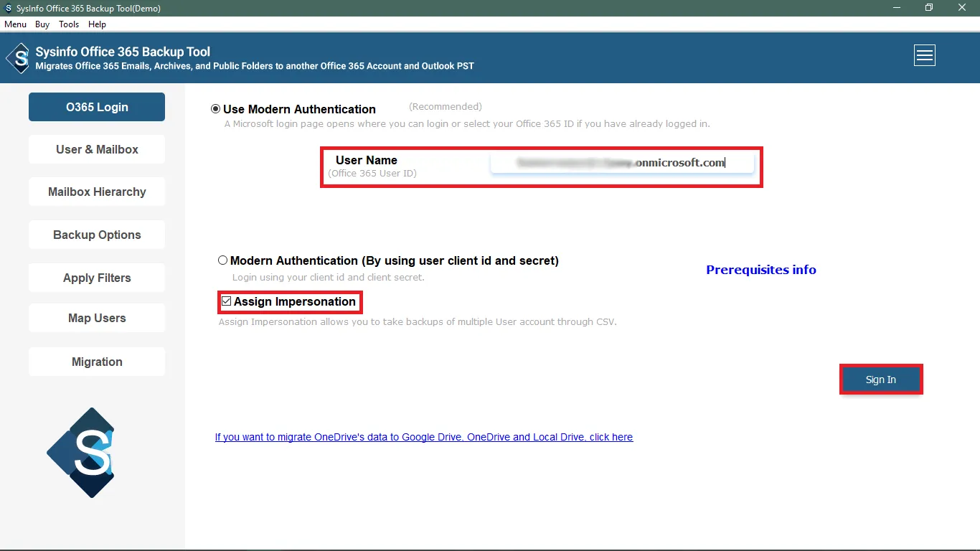Select Modern Authentication by client id option

[223, 260]
